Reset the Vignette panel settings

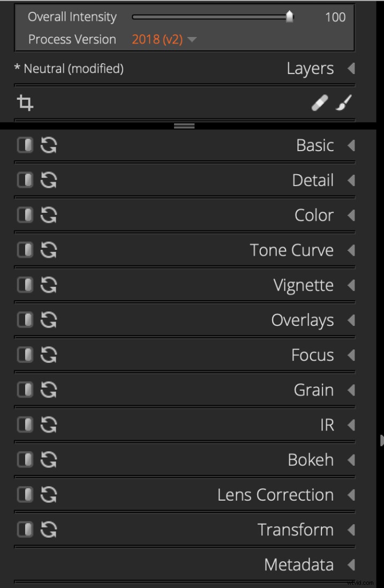pyautogui.click(x=48, y=285)
